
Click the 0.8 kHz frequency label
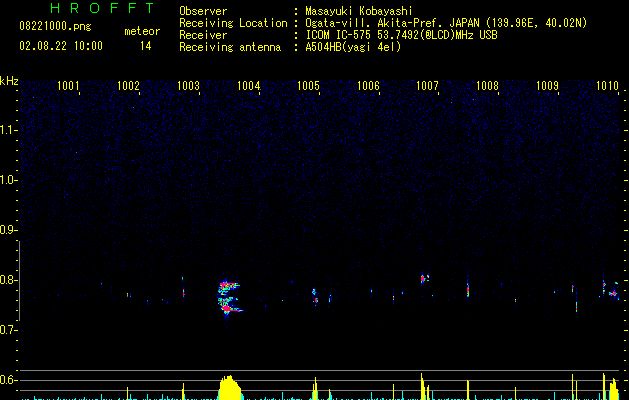tap(8, 280)
